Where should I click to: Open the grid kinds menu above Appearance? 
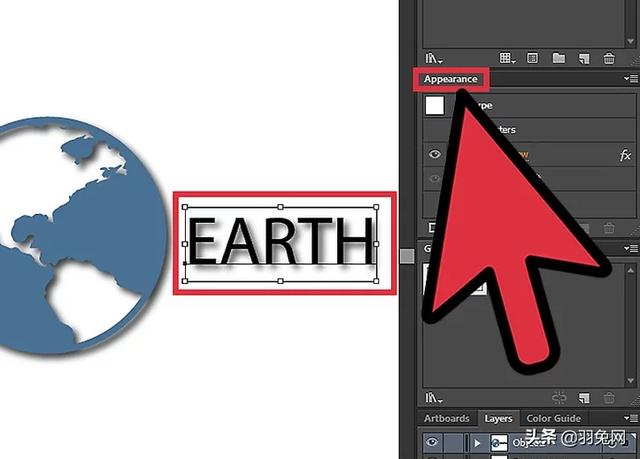[507, 58]
